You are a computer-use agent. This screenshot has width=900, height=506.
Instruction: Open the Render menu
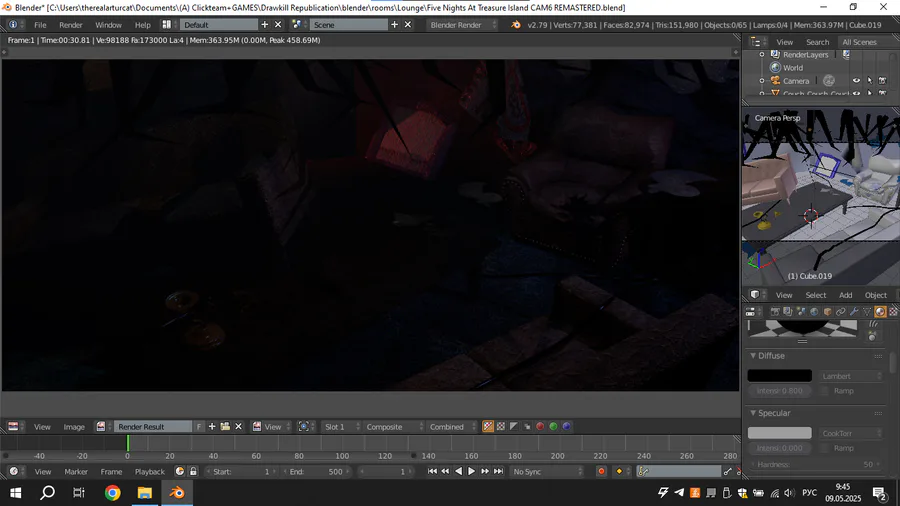pos(71,25)
